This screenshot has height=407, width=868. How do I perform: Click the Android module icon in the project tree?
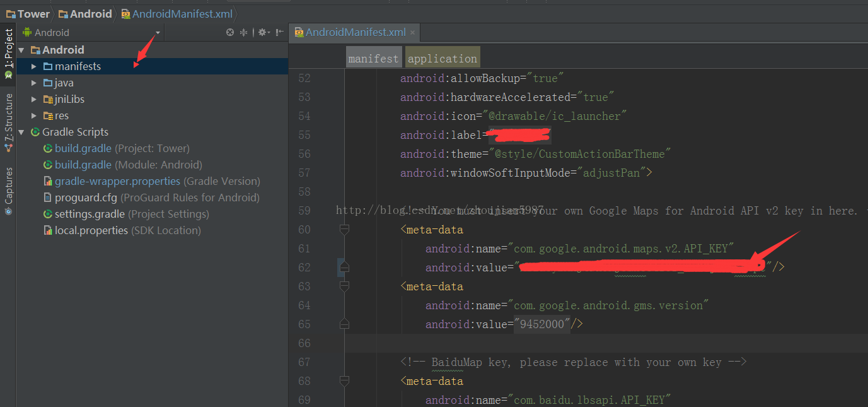(35, 50)
